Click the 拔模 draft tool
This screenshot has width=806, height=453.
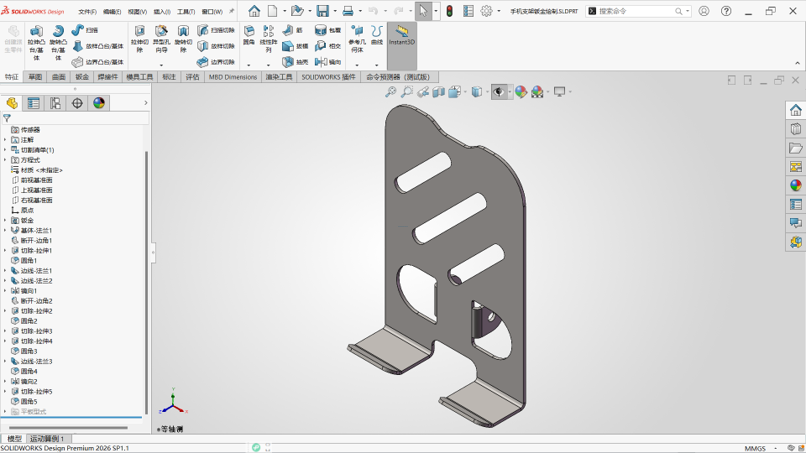click(295, 46)
